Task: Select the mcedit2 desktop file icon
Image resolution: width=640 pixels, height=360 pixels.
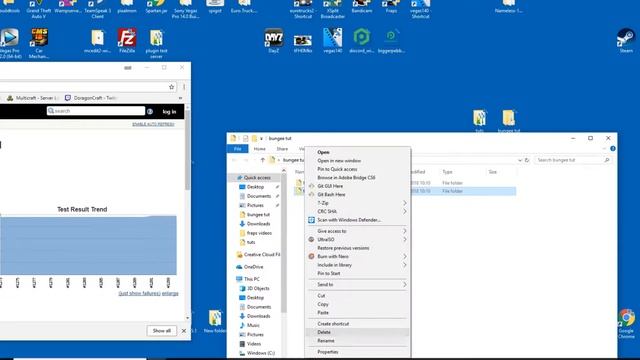Action: coord(98,40)
